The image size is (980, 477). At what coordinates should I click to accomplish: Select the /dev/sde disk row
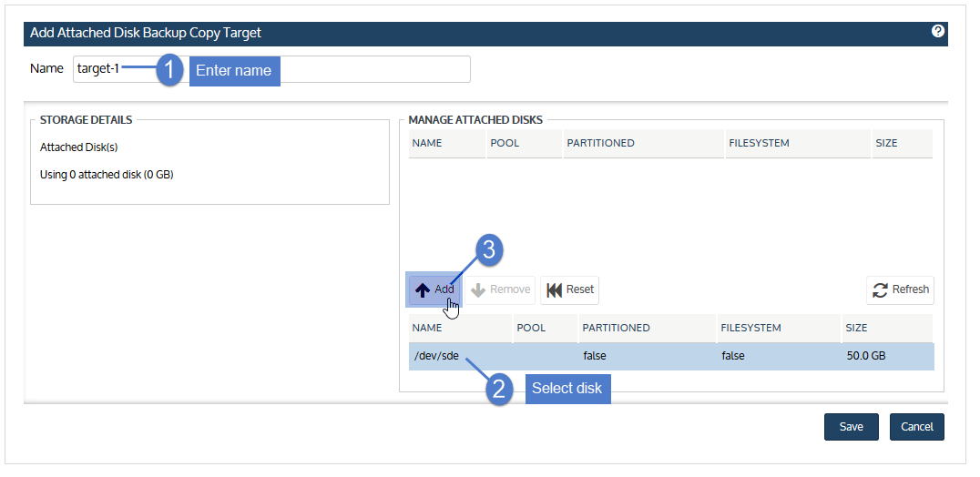tap(671, 357)
